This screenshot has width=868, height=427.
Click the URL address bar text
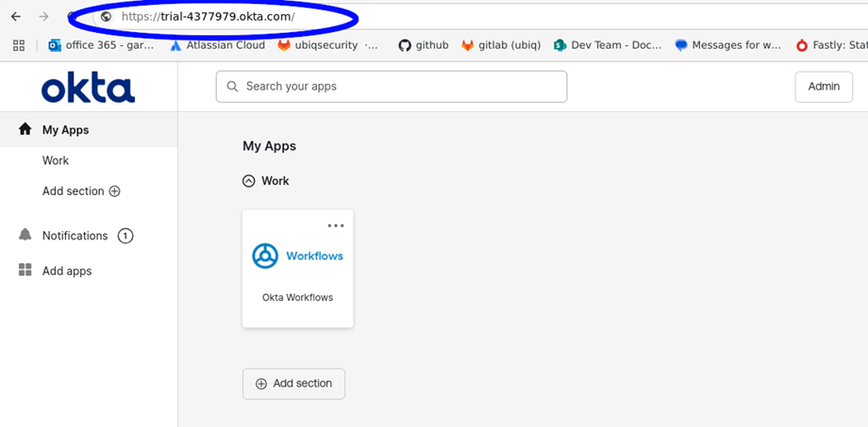click(209, 17)
